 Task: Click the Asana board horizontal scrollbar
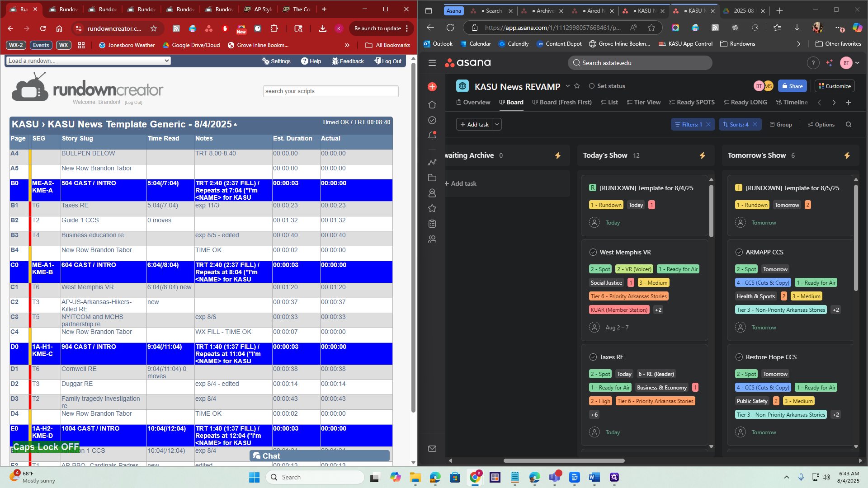click(x=564, y=460)
